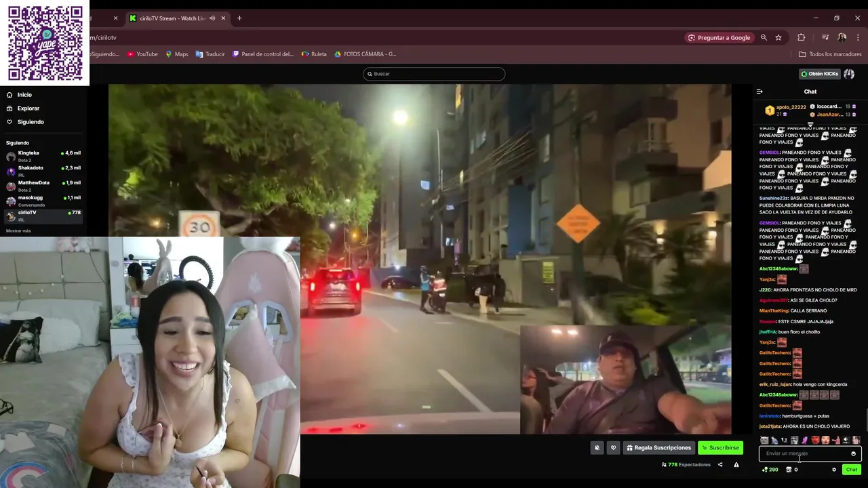Viewport: 868px width, 488px height.
Task: Open the emoji picker in chat input
Action: (853, 453)
